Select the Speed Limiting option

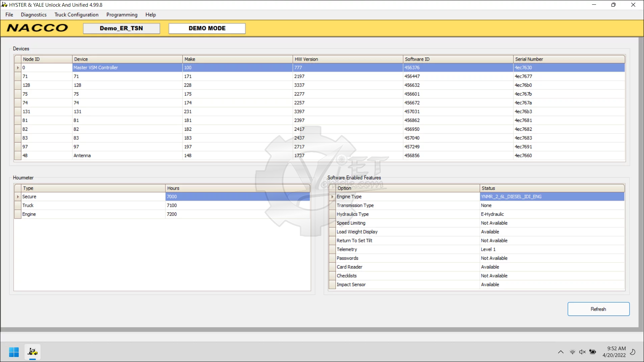pos(408,223)
